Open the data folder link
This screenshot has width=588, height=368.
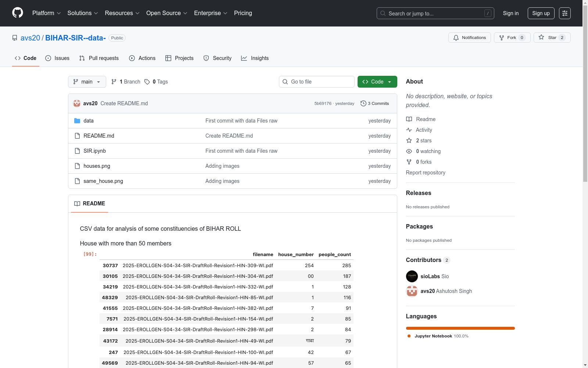pos(89,121)
